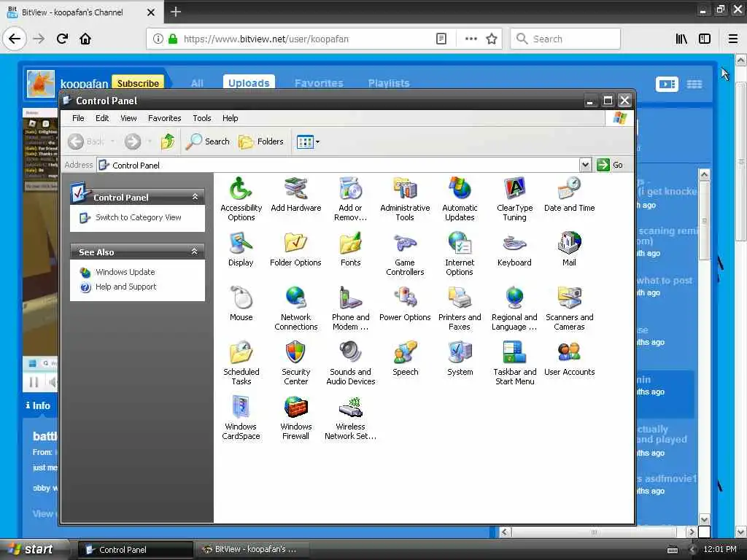This screenshot has height=560, width=747.
Task: Open Power Options icon
Action: (x=405, y=304)
